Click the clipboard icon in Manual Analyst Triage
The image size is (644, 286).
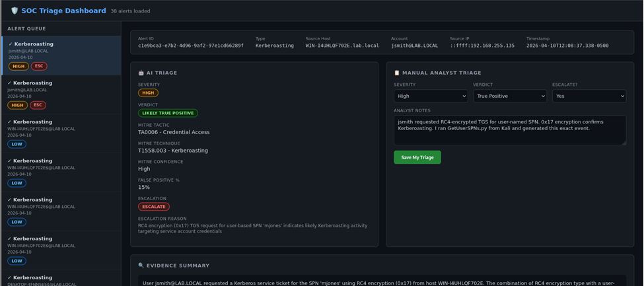click(397, 73)
